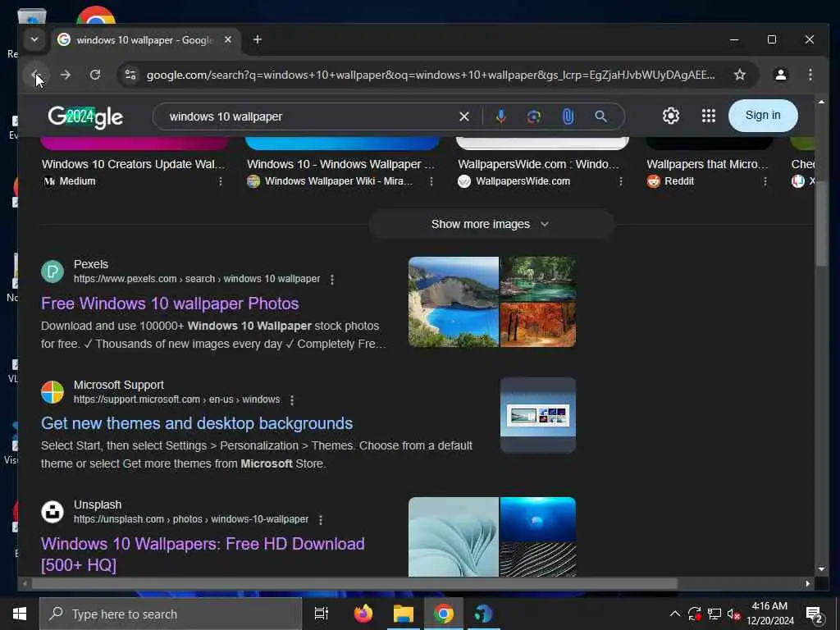Click the Pexels beach thumbnail image

coord(453,302)
